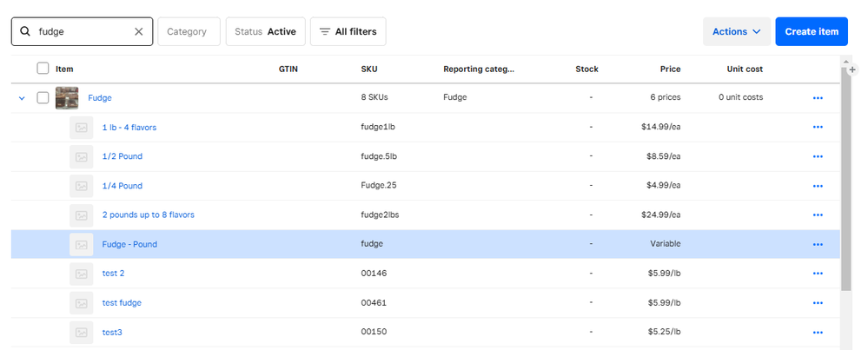Collapse the Fudge item variations

tap(22, 98)
